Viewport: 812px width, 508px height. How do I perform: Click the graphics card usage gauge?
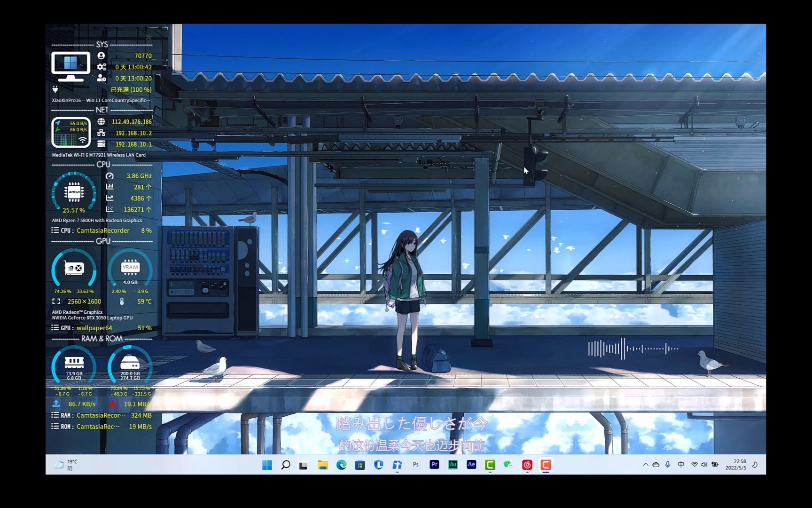click(74, 269)
